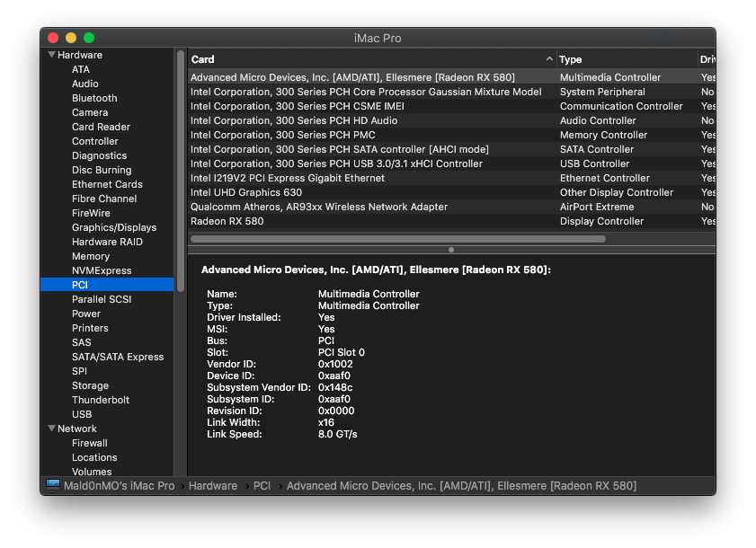Screen dimensions: 756x548
Task: Click the Airport Extreme type cell
Action: 597,207
